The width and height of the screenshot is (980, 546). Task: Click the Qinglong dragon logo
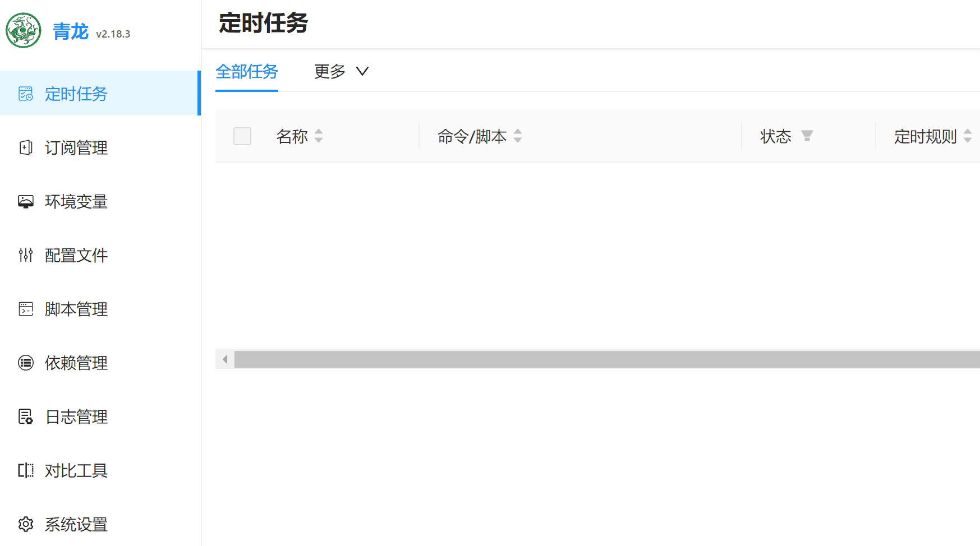click(x=24, y=31)
